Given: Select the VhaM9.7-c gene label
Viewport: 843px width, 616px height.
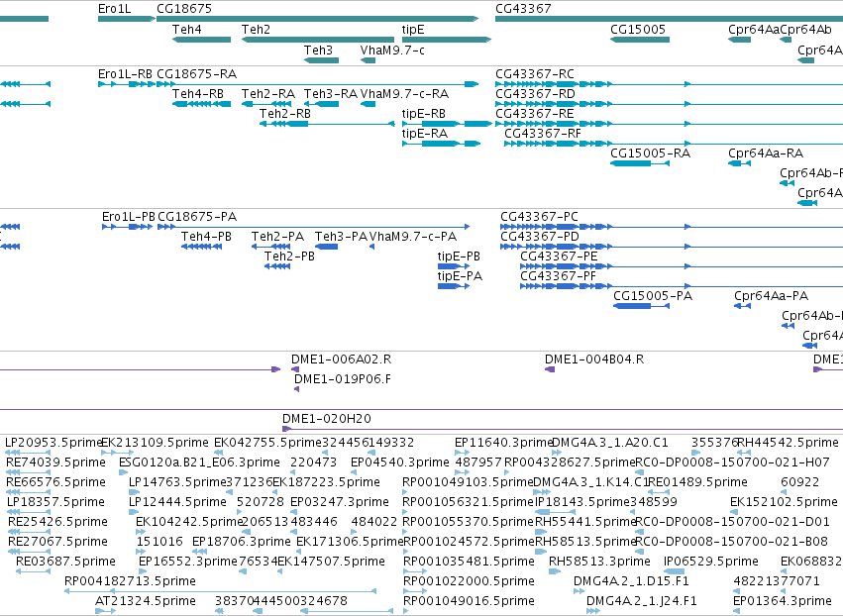Looking at the screenshot, I should [392, 51].
